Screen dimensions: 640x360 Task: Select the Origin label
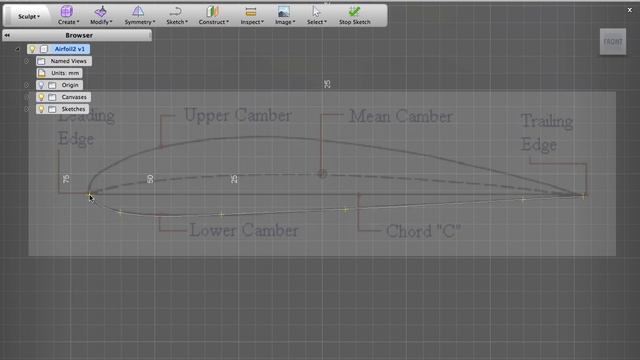click(x=70, y=85)
